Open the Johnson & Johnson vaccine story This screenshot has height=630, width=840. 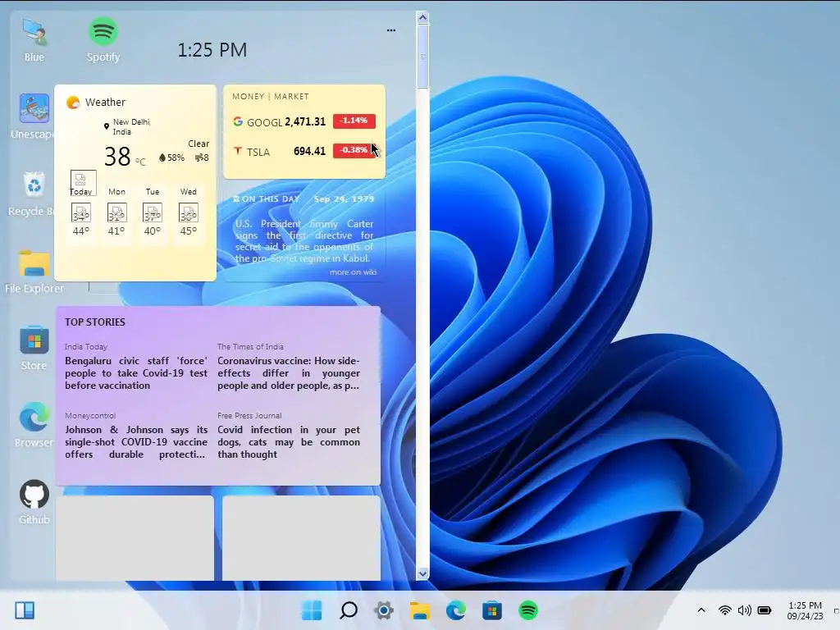[x=136, y=442]
